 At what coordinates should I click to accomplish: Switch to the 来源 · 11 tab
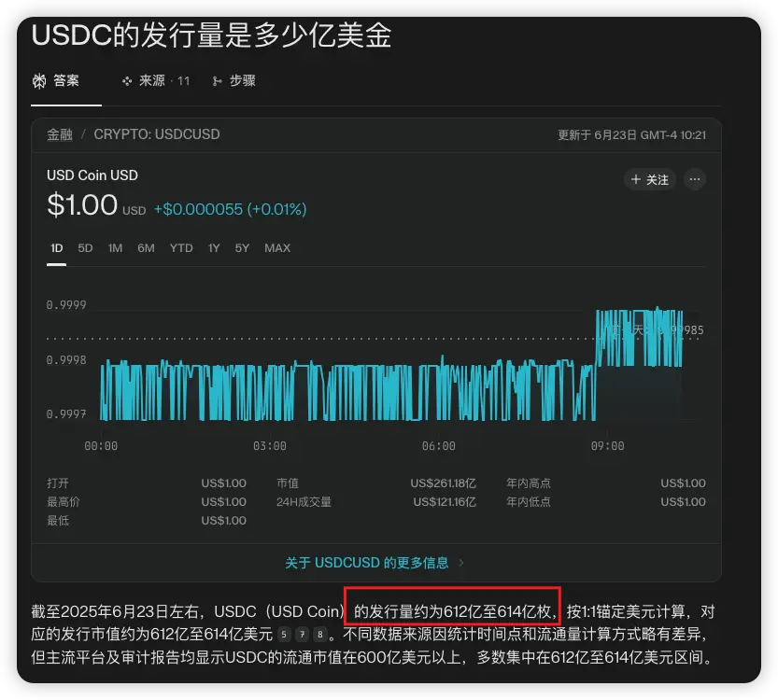[156, 81]
